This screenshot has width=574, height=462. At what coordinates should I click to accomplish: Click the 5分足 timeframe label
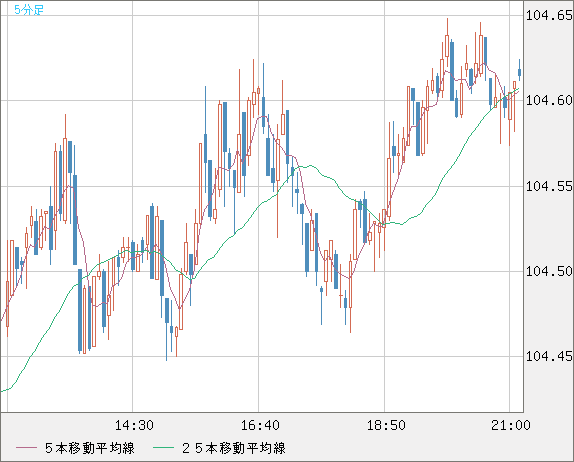click(x=29, y=10)
